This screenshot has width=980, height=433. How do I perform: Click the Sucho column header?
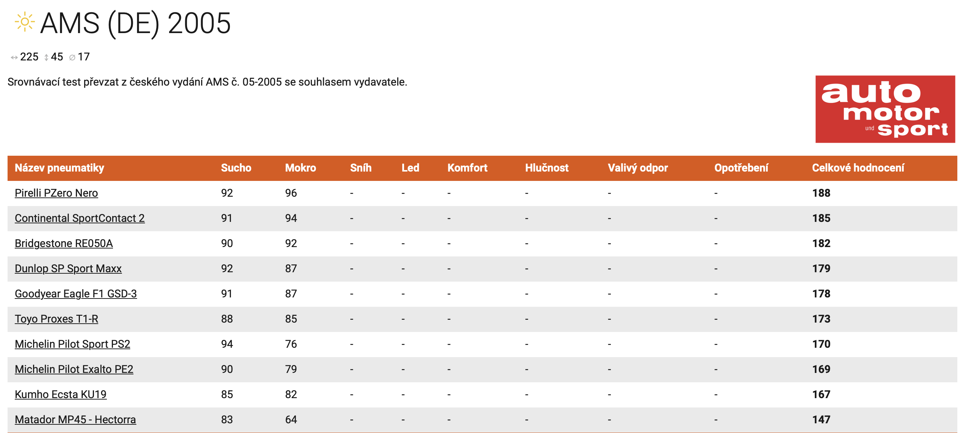click(236, 168)
